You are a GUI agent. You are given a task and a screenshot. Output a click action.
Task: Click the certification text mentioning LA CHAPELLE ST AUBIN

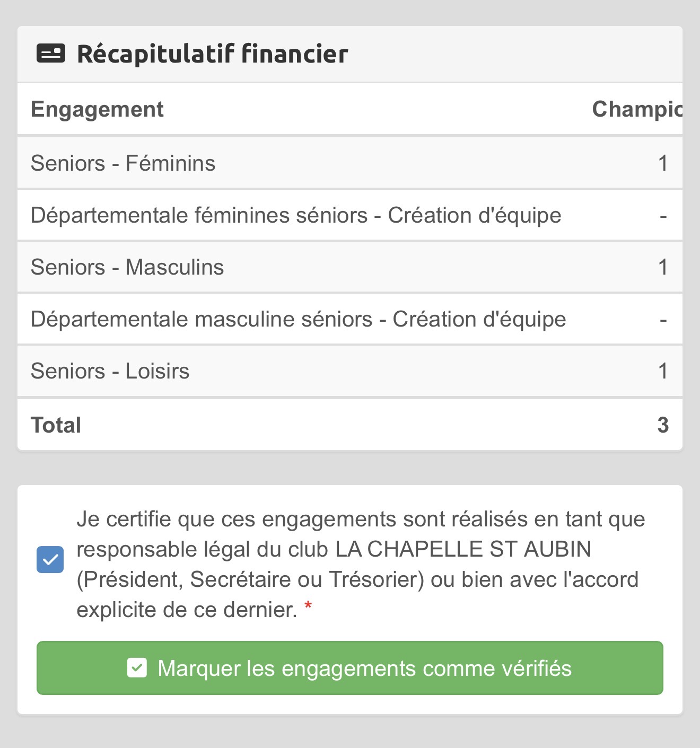[361, 564]
